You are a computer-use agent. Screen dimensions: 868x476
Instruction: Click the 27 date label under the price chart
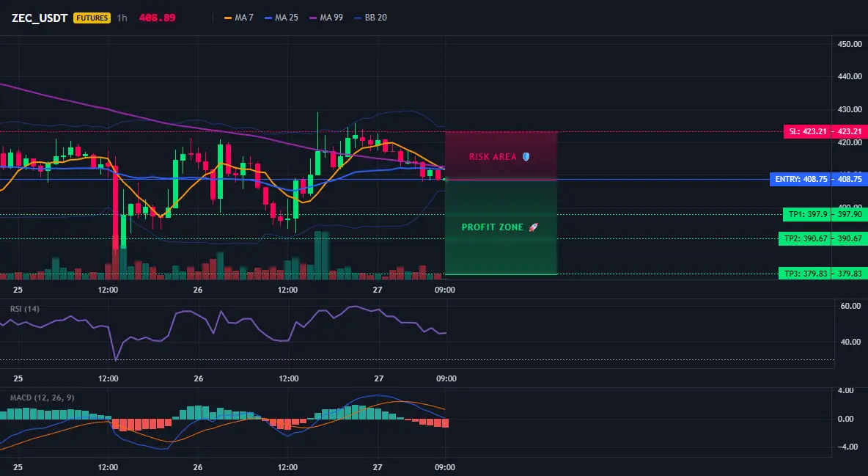pos(378,290)
